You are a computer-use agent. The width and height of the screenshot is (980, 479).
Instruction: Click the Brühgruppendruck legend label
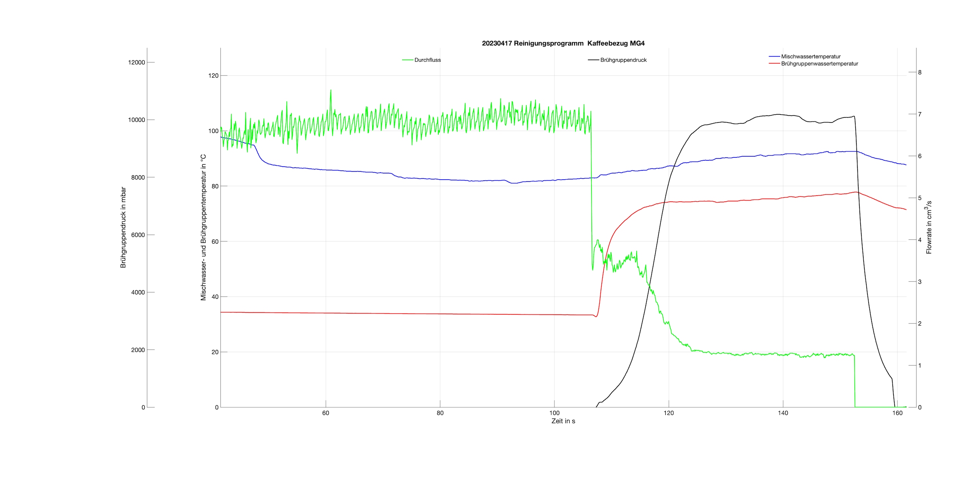(x=623, y=60)
